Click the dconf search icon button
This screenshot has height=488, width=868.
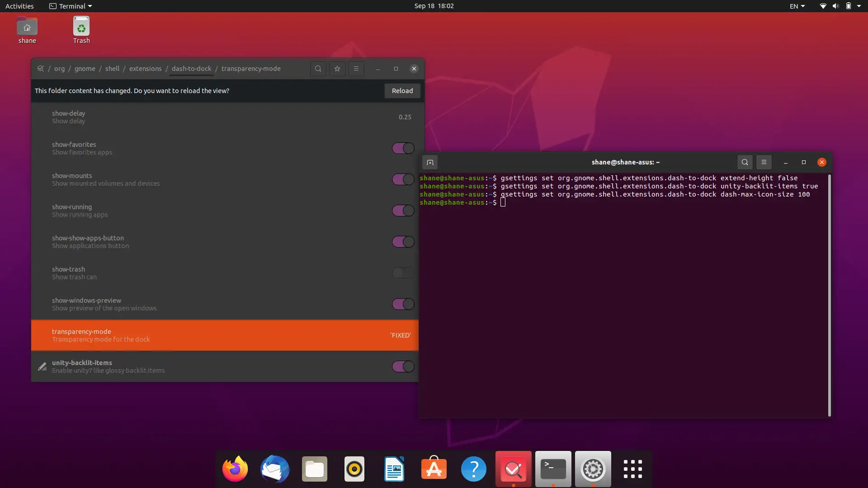point(318,69)
